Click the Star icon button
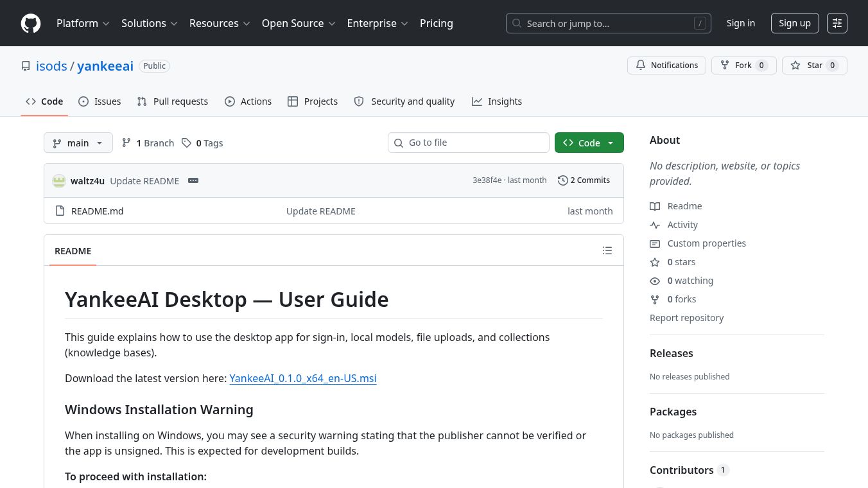 [815, 65]
